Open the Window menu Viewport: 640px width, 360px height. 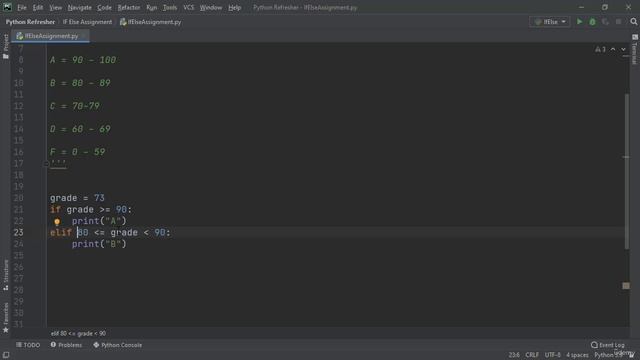point(211,7)
